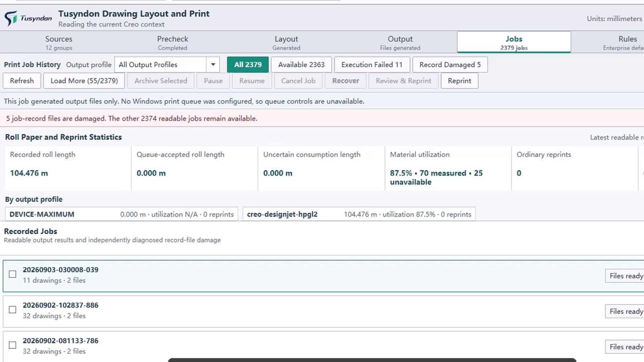This screenshot has height=362, width=644.
Task: Click the Units: millimeters label
Action: pos(614,19)
